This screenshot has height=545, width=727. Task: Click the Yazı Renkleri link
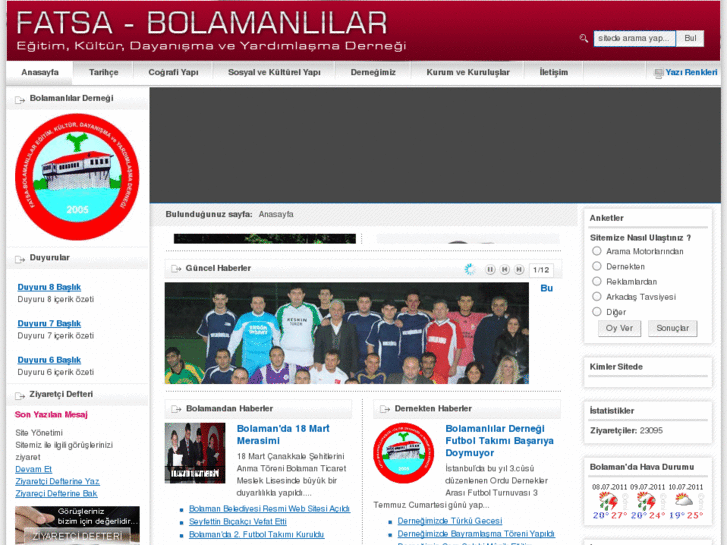coord(691,72)
